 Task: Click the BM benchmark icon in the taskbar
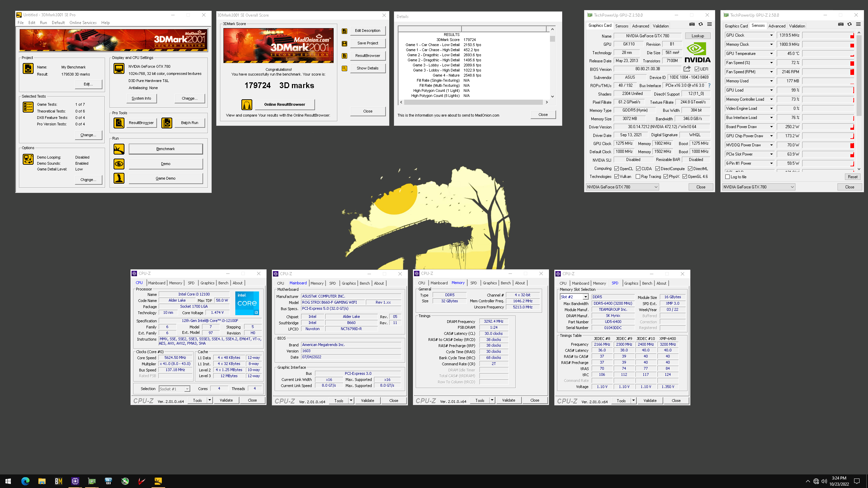tap(58, 481)
